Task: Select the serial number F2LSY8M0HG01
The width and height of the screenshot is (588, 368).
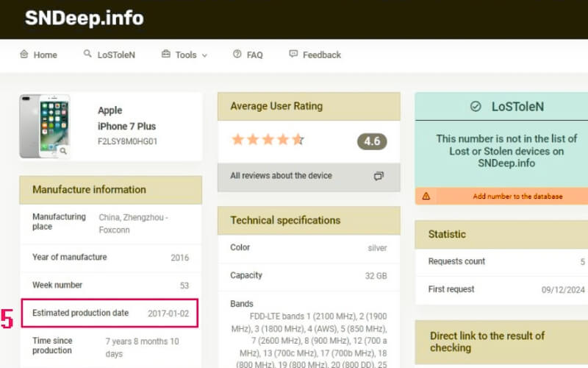Action: (x=127, y=141)
